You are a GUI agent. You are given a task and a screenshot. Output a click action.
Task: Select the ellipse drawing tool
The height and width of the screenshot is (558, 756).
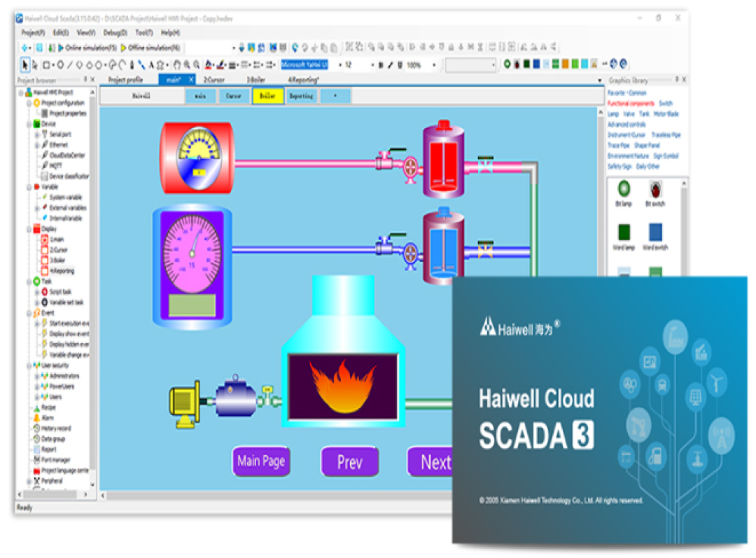coord(59,64)
